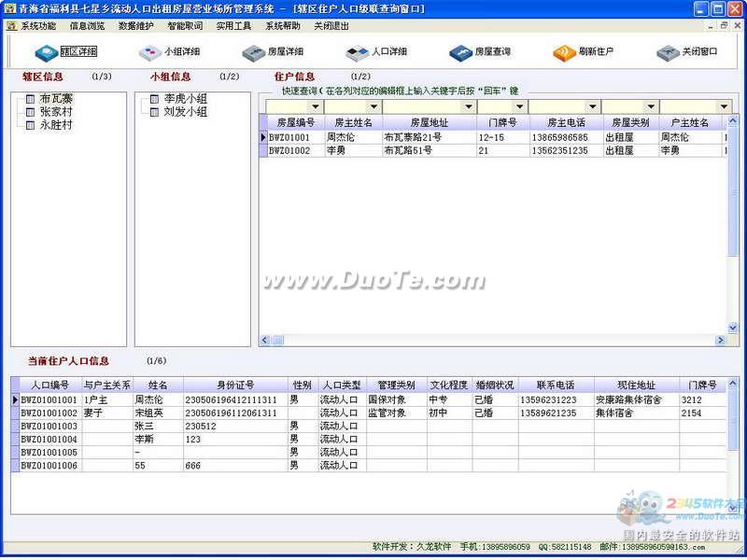
Task: Expand 户主姓名 filter dropdown
Action: (725, 106)
